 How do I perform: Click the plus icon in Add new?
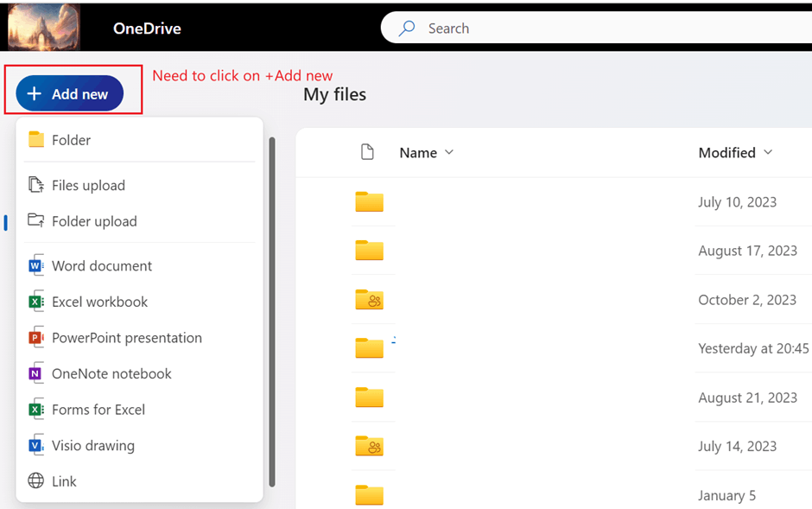coord(35,93)
